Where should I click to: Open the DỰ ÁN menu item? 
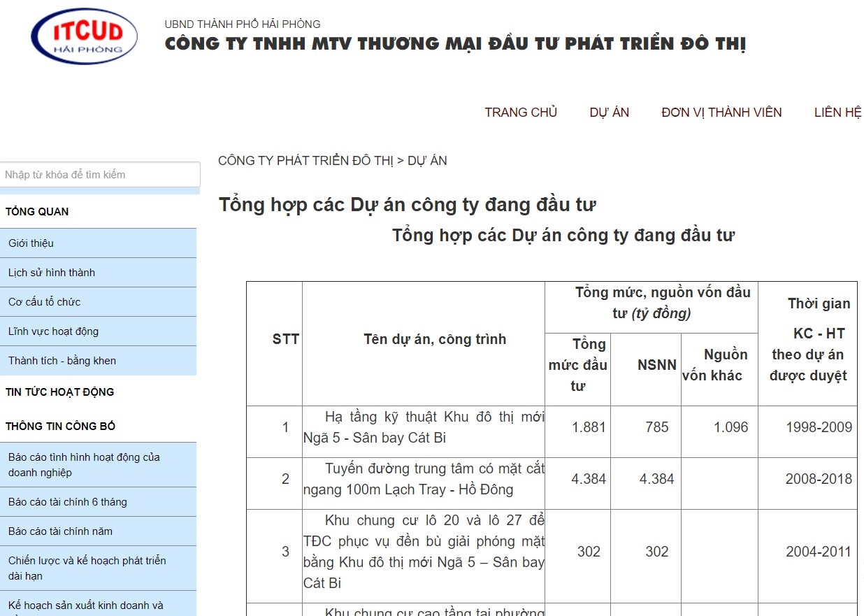click(609, 113)
